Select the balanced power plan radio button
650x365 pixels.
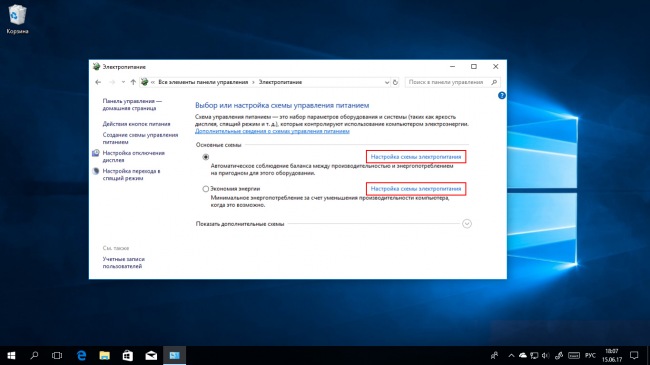[x=206, y=157]
